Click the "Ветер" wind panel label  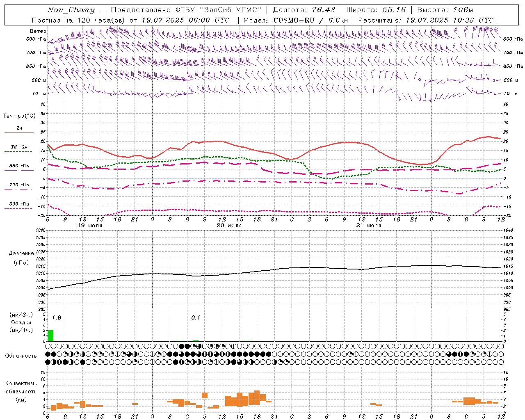(x=38, y=31)
